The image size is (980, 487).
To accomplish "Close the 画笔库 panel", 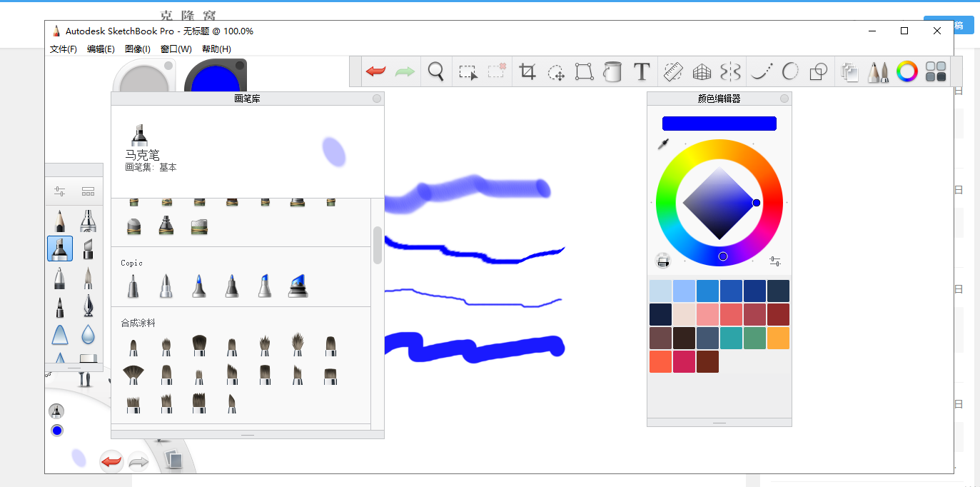I will [377, 99].
